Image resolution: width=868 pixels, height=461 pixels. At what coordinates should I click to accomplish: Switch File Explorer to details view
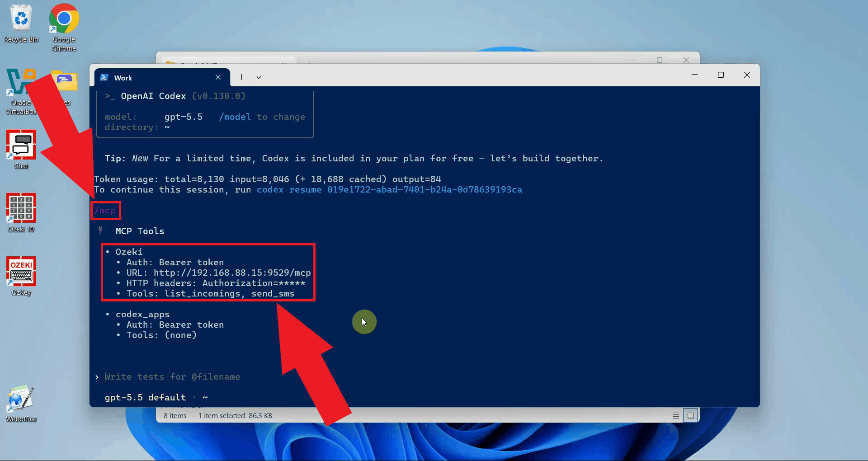(676, 415)
